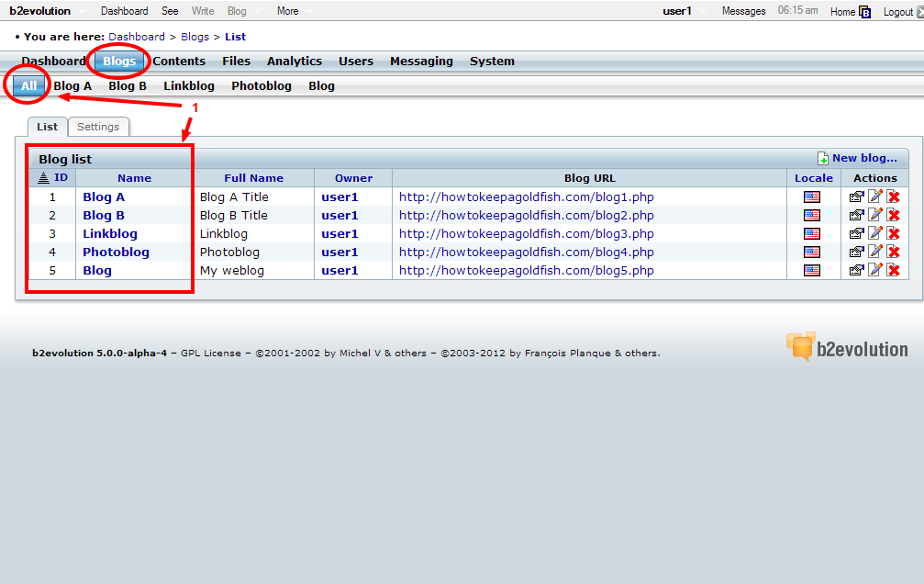Open properties icon for Photoblog row

(x=856, y=252)
